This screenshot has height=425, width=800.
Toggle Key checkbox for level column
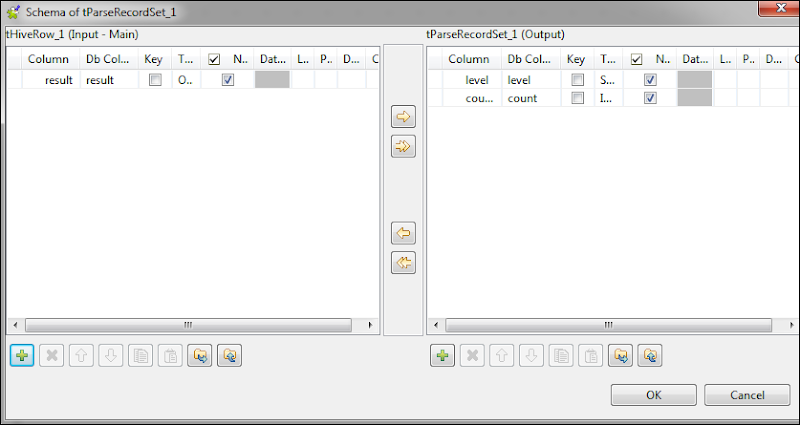(577, 80)
